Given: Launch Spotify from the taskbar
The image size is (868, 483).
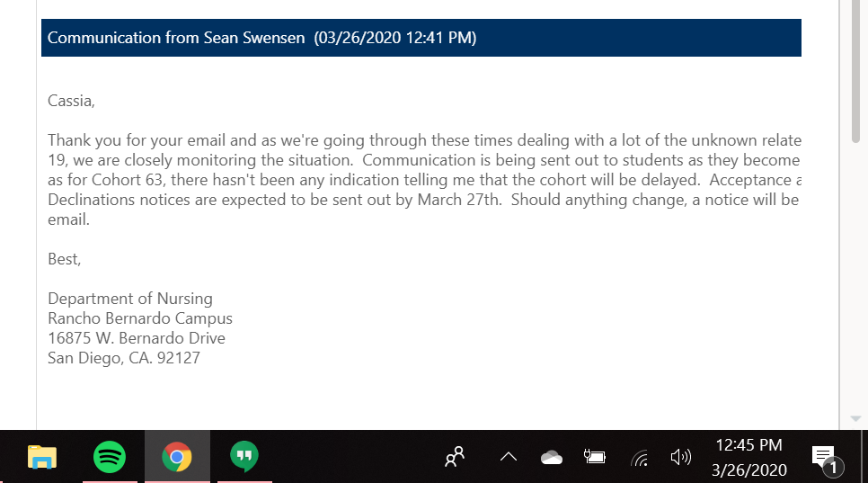Looking at the screenshot, I should click(x=109, y=457).
